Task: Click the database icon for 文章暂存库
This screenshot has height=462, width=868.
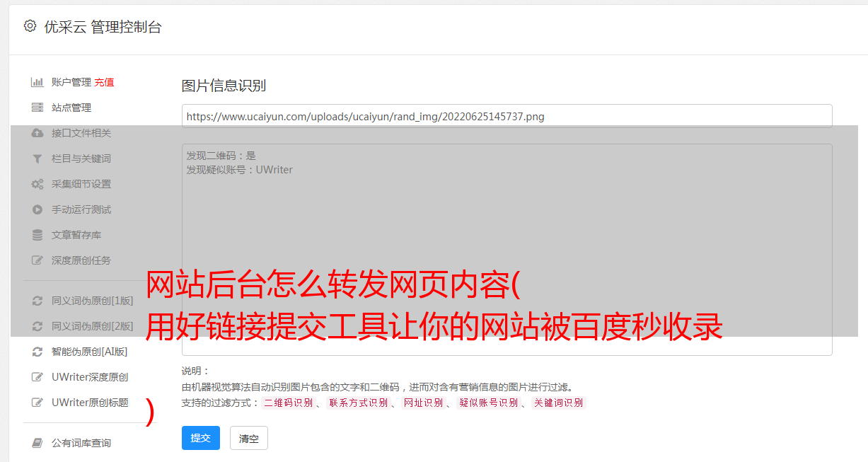Action: [x=37, y=235]
